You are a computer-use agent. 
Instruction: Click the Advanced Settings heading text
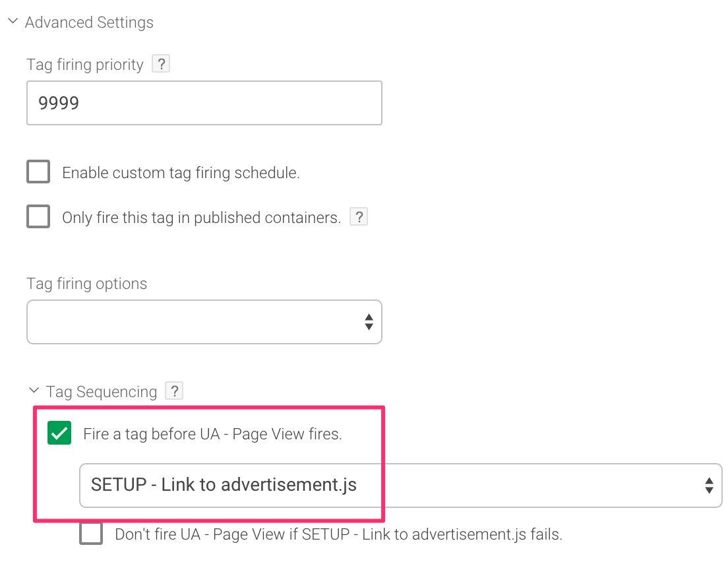[x=89, y=22]
